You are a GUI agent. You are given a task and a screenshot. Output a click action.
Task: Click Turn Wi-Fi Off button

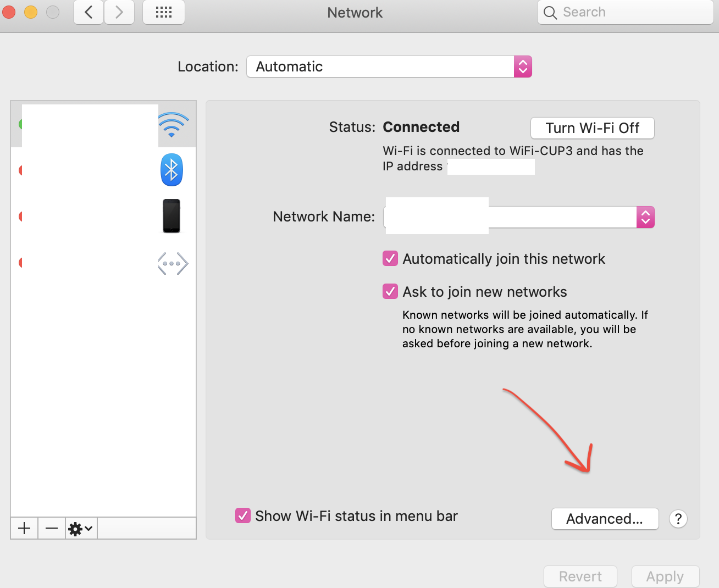tap(593, 128)
